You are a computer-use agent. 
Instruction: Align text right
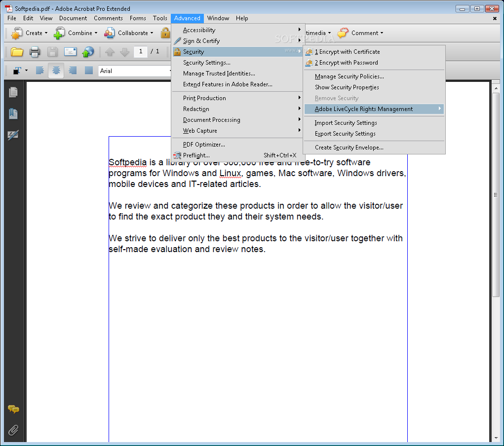[x=73, y=71]
